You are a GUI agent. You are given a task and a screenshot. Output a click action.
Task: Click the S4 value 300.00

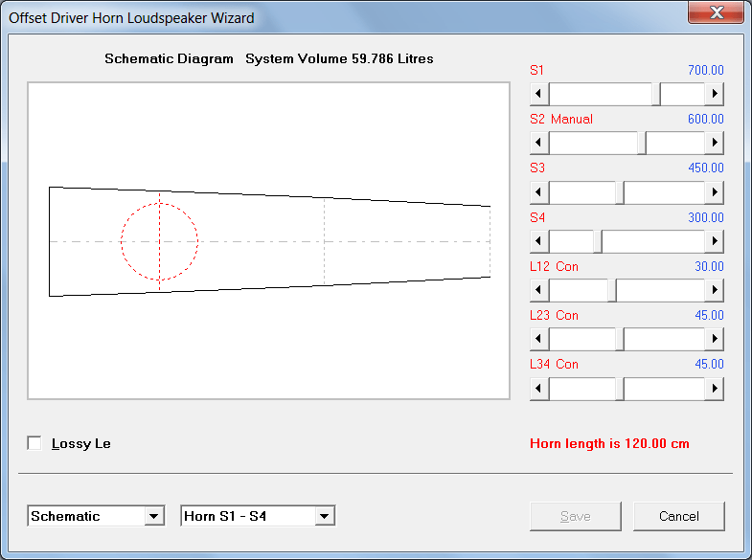click(x=705, y=217)
